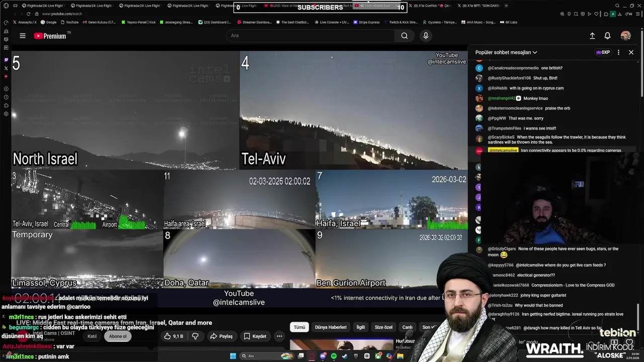Switch to the X'te BPT: SON DAKİK tab
The image size is (644, 362).
478,6
